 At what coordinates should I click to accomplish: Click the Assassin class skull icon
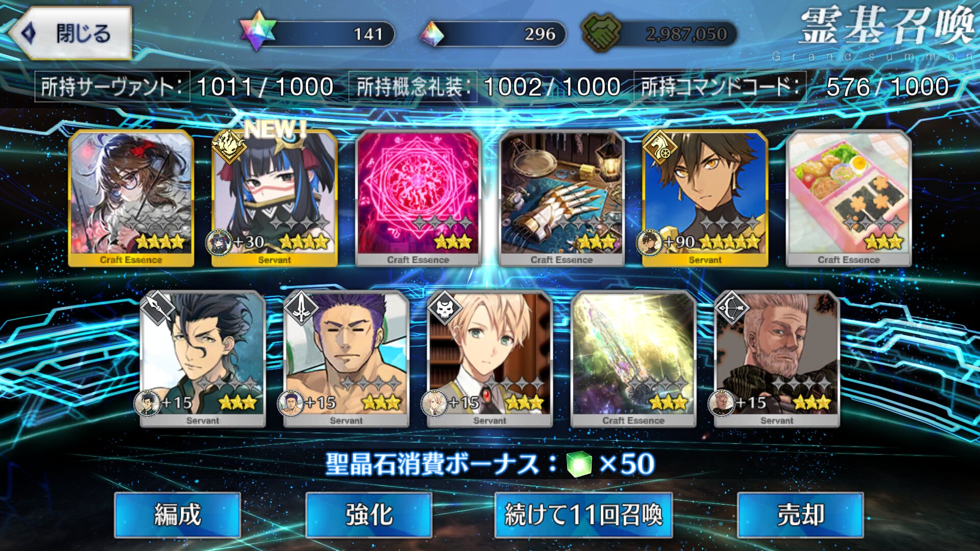[444, 308]
